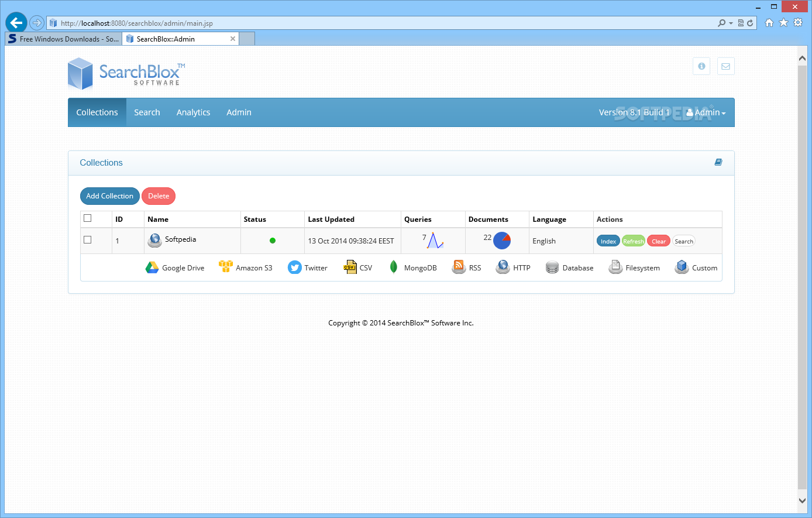Toggle the select-all checkbox in table header
This screenshot has width=812, height=518.
pos(88,218)
